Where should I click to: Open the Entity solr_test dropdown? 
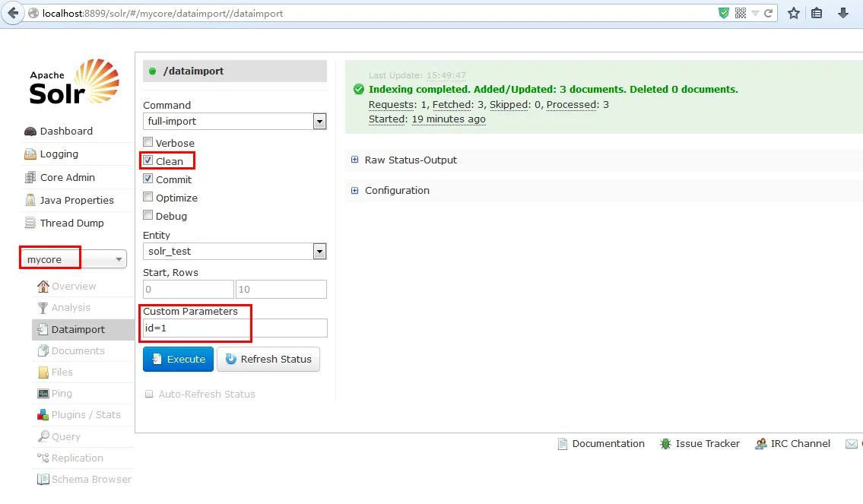234,251
